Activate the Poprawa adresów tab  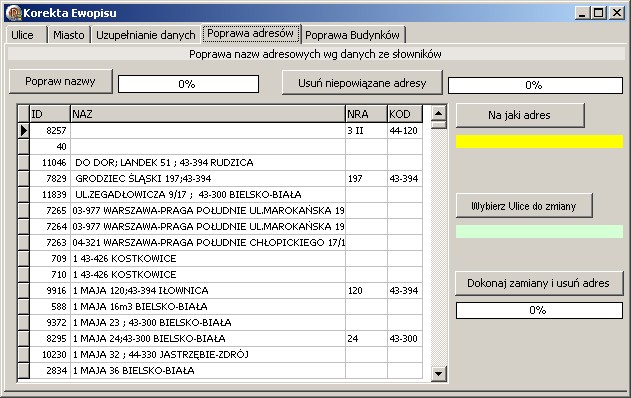click(x=250, y=33)
